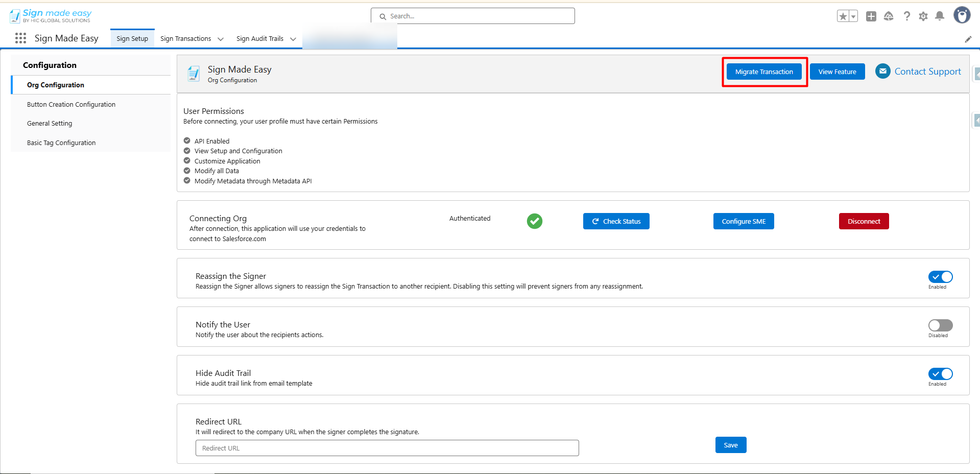Open the user profile avatar
Screen dimensions: 980x474
coord(962,15)
